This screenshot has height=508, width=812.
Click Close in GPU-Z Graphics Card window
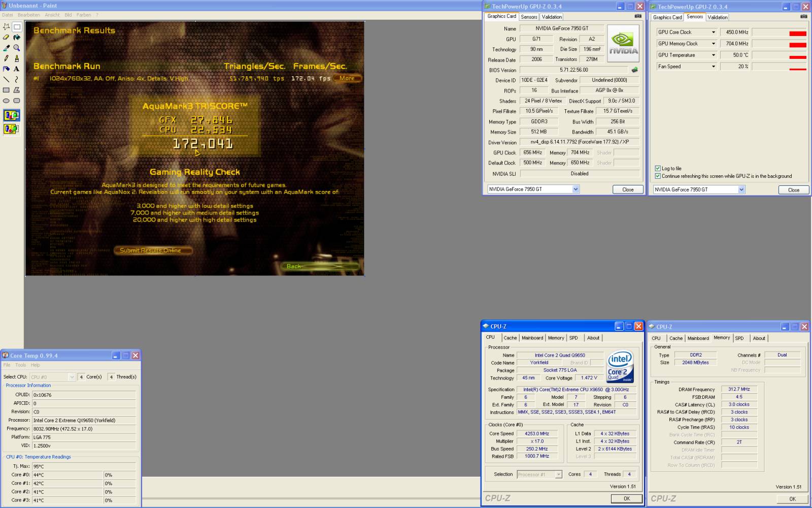[628, 189]
